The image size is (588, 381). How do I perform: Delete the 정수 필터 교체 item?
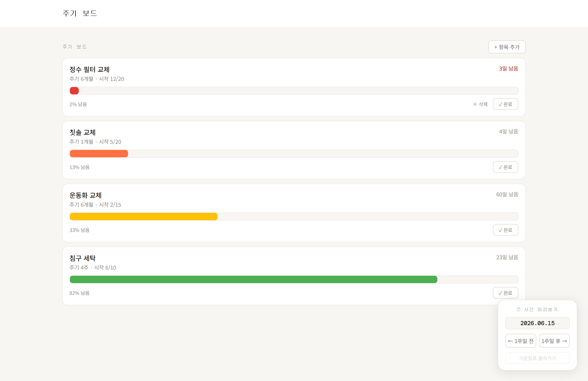[480, 104]
